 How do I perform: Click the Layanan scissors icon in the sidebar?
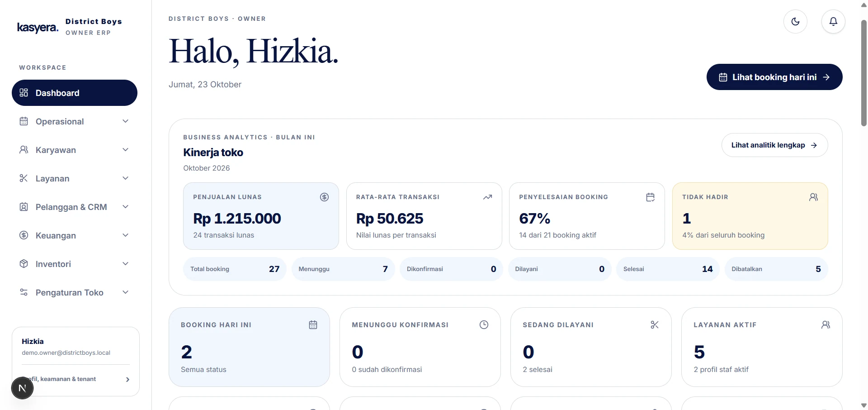click(24, 178)
